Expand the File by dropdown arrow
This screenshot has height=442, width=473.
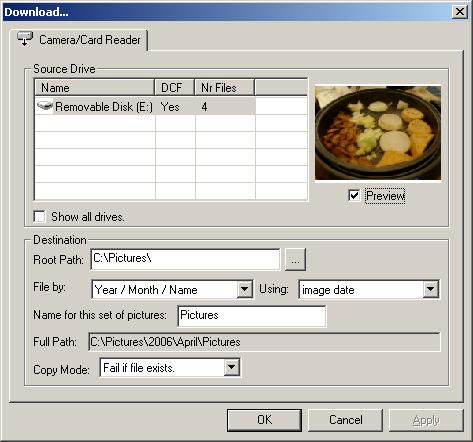pos(245,289)
